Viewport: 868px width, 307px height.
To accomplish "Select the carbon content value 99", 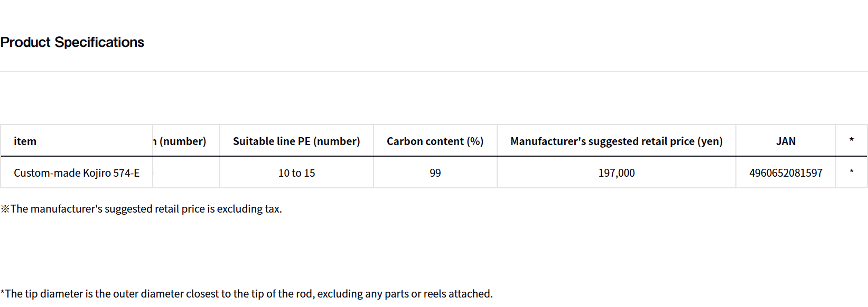I will tap(435, 173).
